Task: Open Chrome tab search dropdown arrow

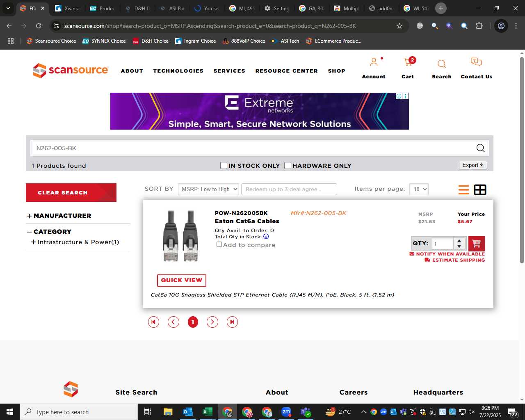Action: [8, 8]
